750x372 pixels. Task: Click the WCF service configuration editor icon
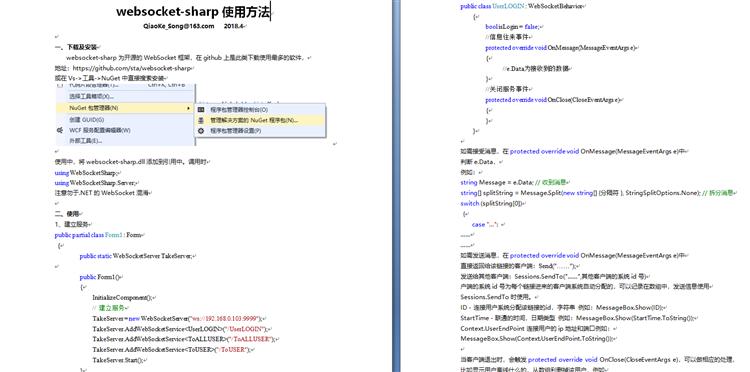(60, 130)
